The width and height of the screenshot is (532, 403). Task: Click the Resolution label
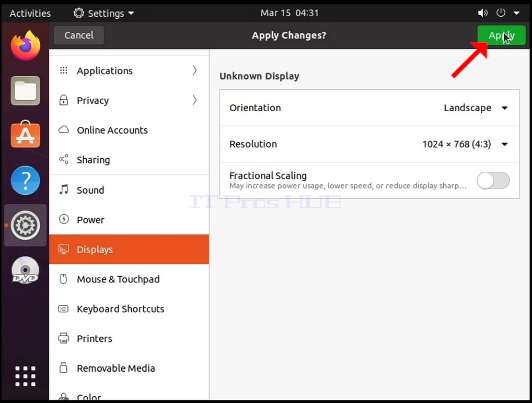click(253, 144)
